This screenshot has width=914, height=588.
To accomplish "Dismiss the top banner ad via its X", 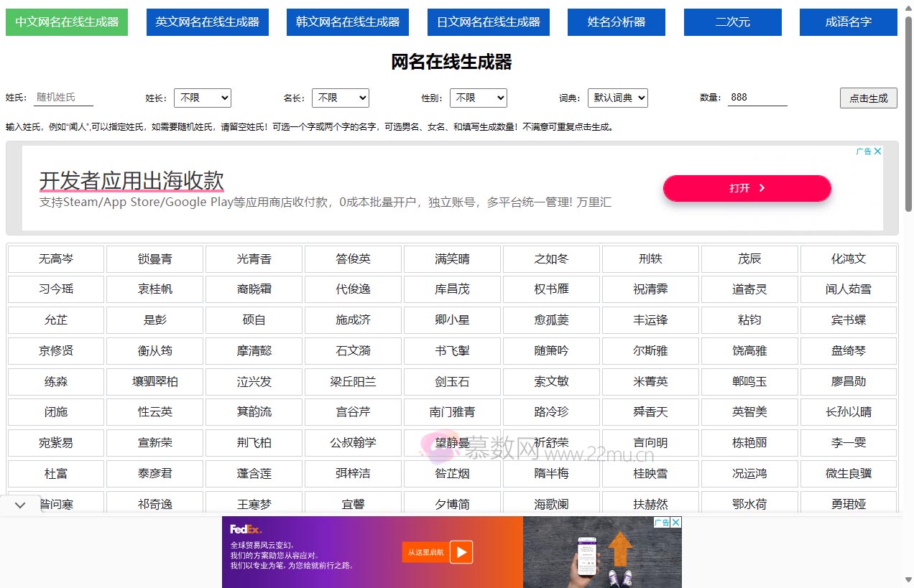I will 877,151.
